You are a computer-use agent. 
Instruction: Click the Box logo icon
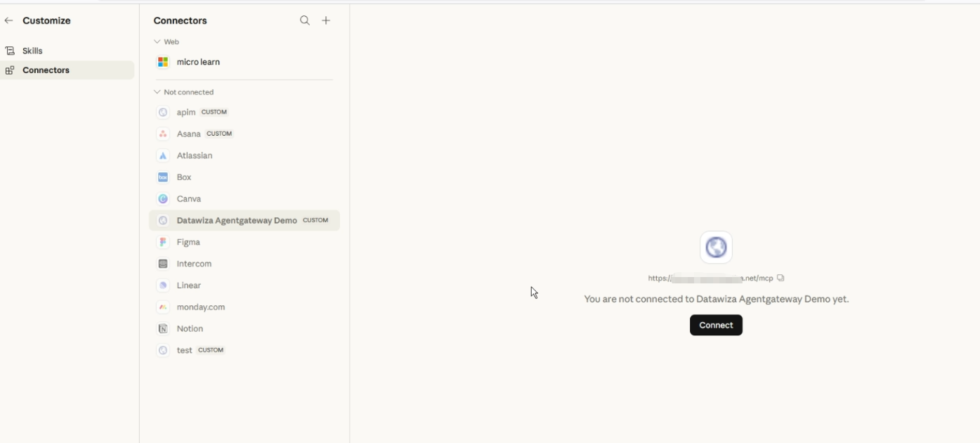tap(163, 177)
